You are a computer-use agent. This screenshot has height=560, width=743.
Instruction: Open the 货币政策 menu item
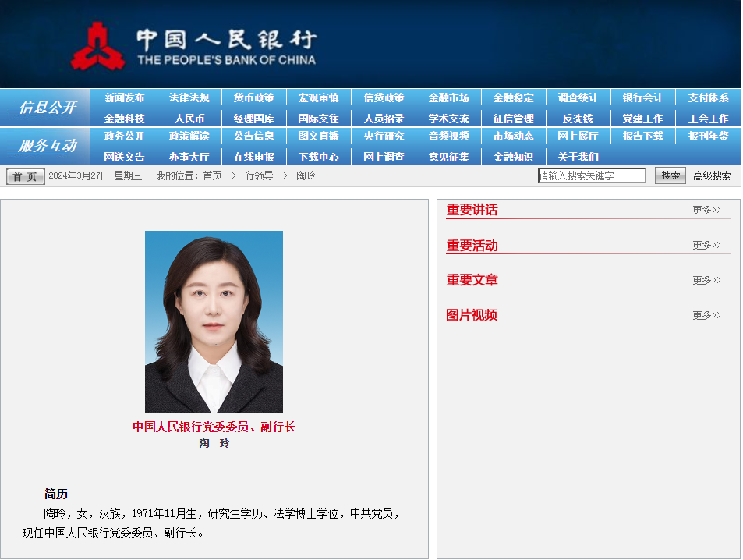253,97
